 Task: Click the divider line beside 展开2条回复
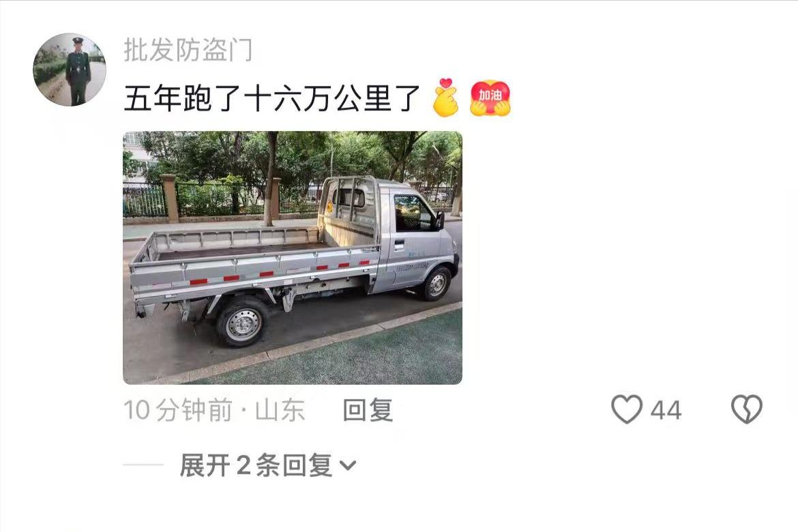pos(143,464)
